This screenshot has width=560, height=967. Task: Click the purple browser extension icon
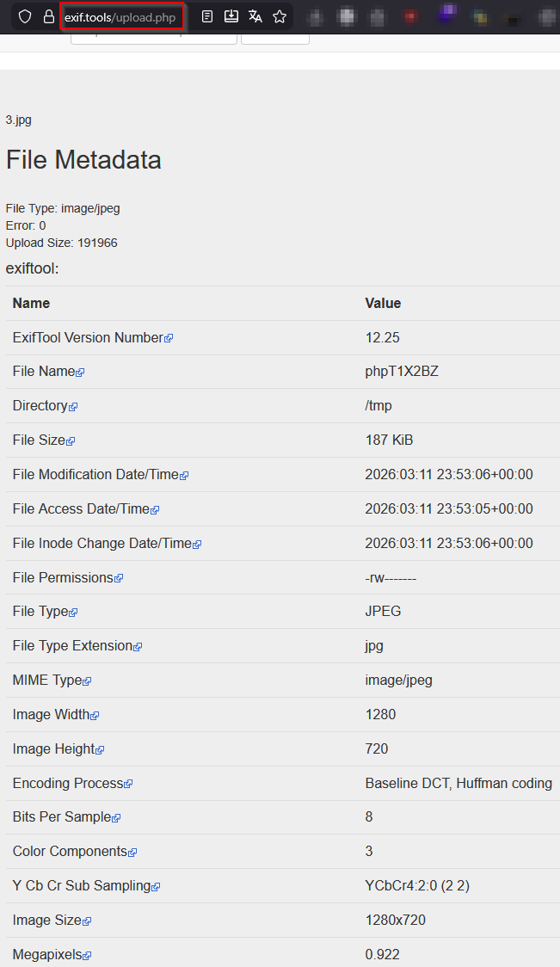446,16
